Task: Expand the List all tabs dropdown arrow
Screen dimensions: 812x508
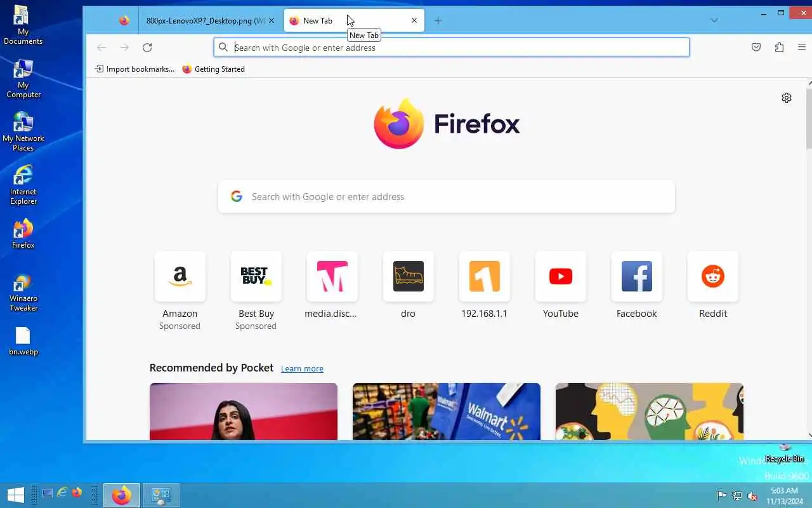Action: click(x=714, y=20)
